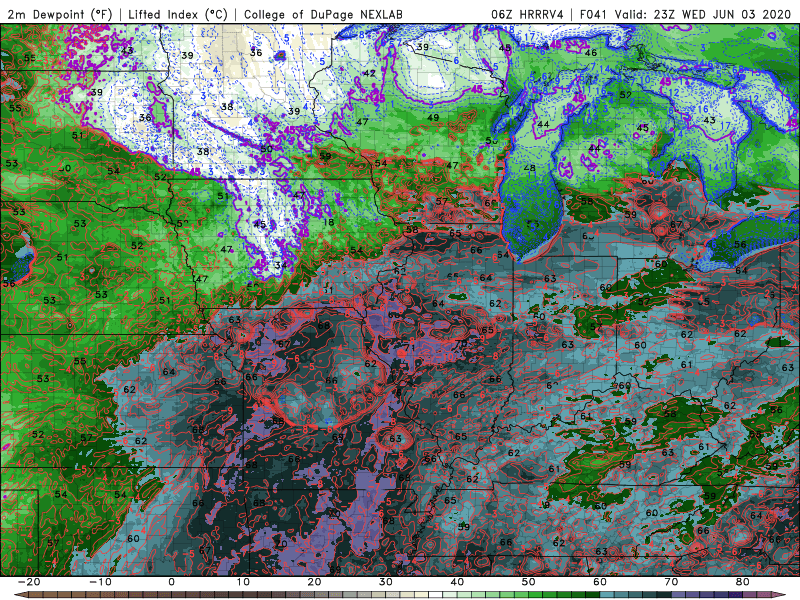The height and width of the screenshot is (600, 800).
Task: Click the '42' dewpoint value on the map
Action: click(x=369, y=73)
